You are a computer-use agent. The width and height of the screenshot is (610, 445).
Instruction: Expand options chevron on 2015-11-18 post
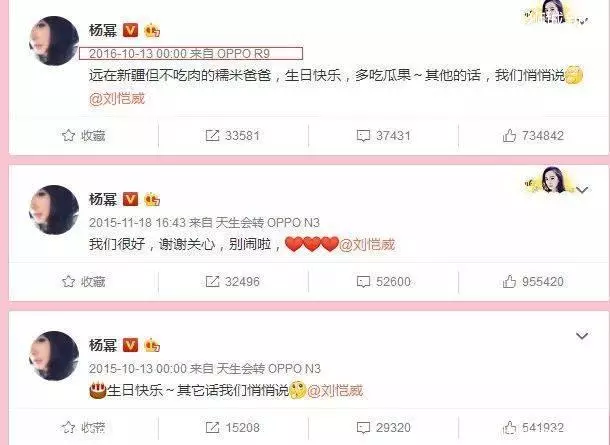click(x=582, y=190)
